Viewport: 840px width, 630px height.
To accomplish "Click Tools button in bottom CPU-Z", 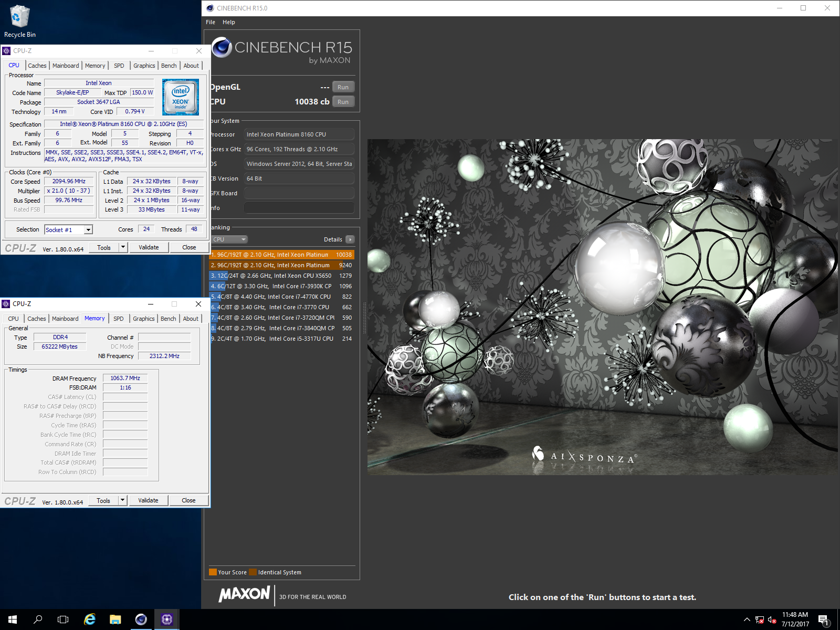I will coord(103,500).
